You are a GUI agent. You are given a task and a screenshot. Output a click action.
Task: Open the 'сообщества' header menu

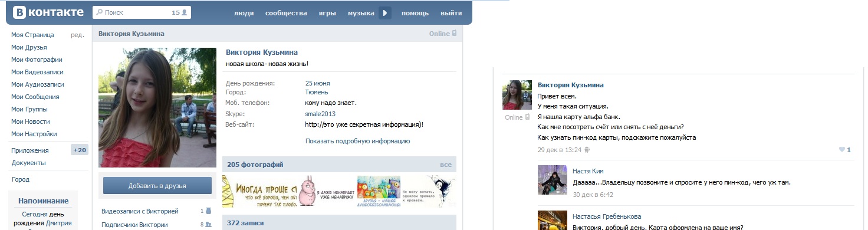click(x=286, y=13)
